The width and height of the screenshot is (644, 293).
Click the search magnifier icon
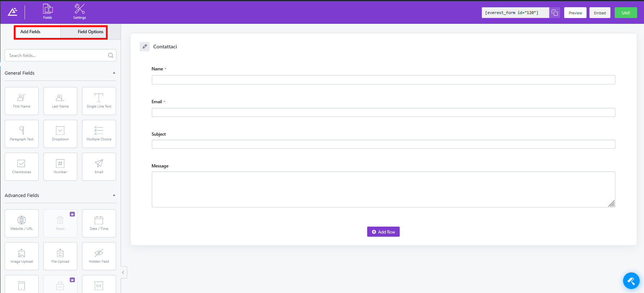[x=111, y=56]
